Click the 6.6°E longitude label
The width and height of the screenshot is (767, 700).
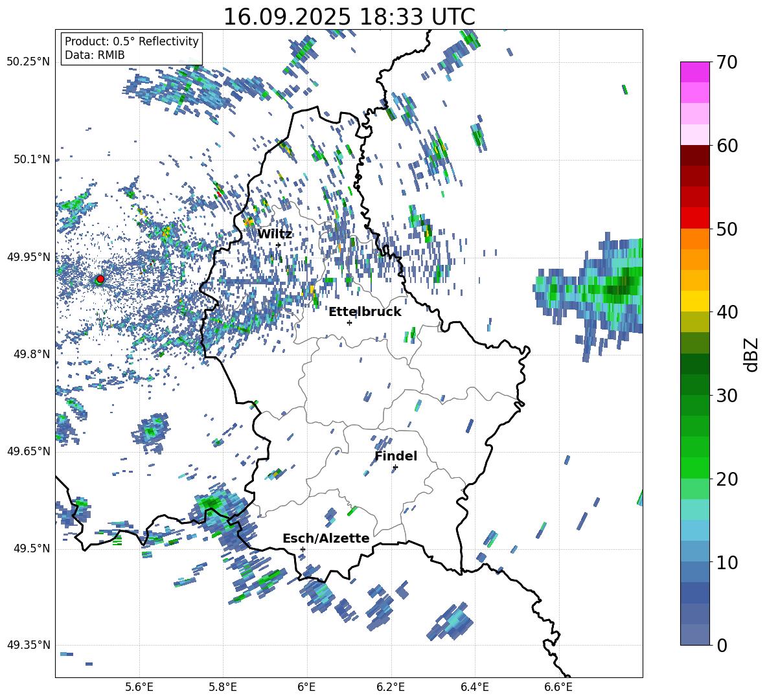pyautogui.click(x=558, y=687)
